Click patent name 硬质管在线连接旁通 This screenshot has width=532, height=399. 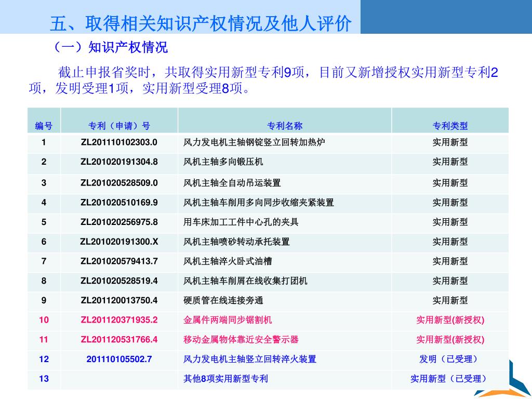point(223,300)
